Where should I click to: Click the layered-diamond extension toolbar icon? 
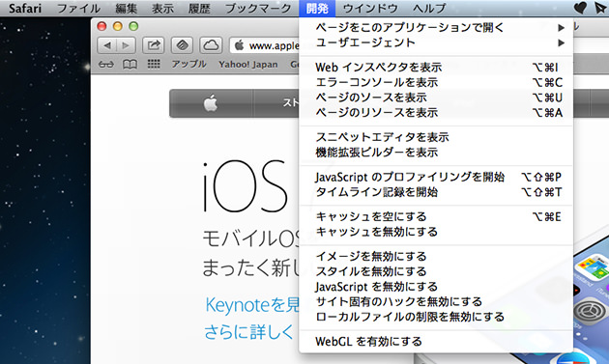182,45
